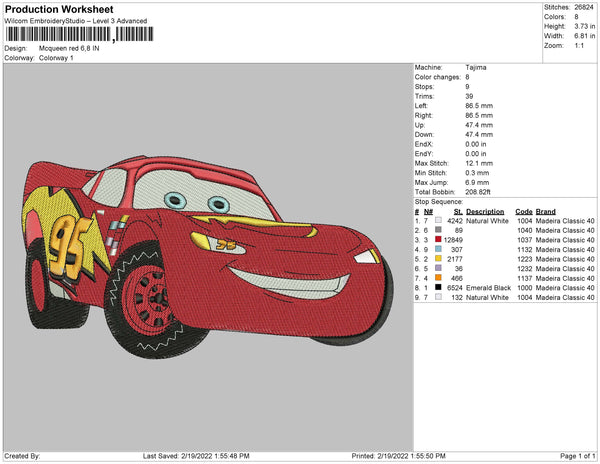Click the Left value 86.5 mm
This screenshot has width=600, height=464.
click(x=479, y=106)
